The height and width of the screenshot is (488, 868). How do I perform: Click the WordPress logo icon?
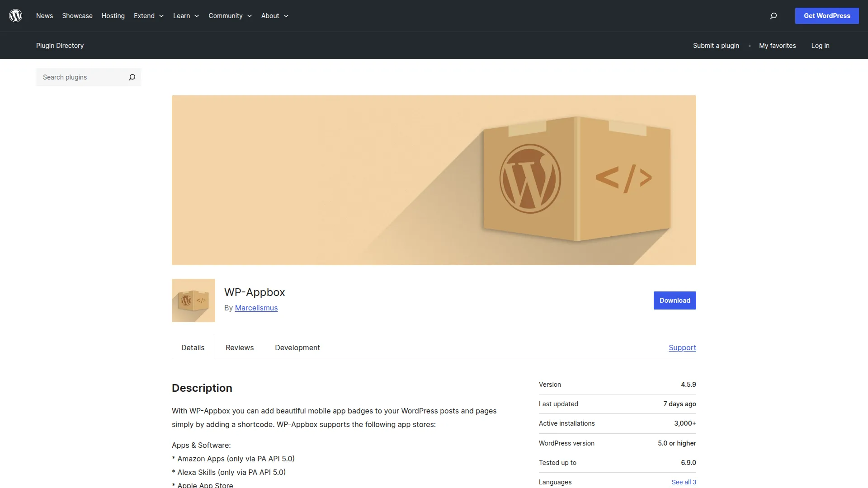[x=16, y=16]
